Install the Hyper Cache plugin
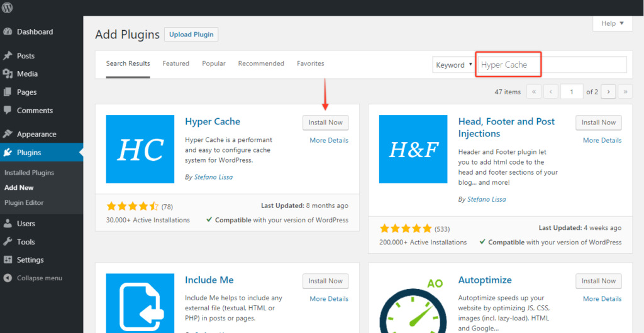644x333 pixels. (x=326, y=123)
